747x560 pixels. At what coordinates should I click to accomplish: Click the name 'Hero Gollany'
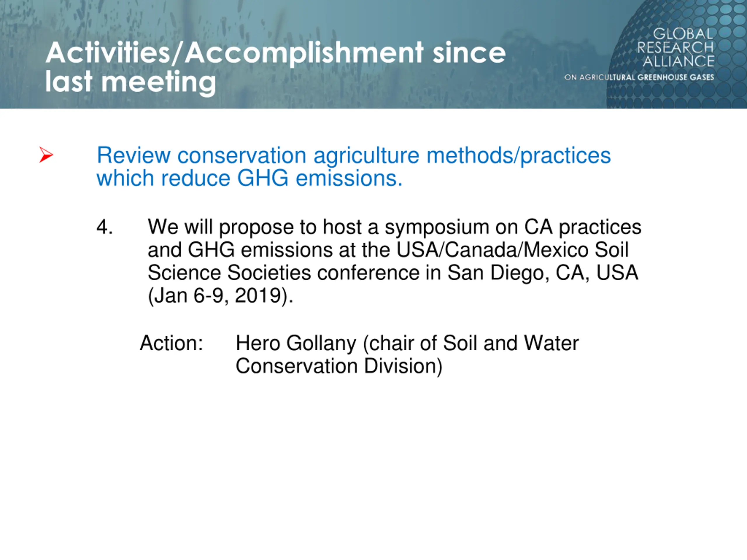coord(296,344)
